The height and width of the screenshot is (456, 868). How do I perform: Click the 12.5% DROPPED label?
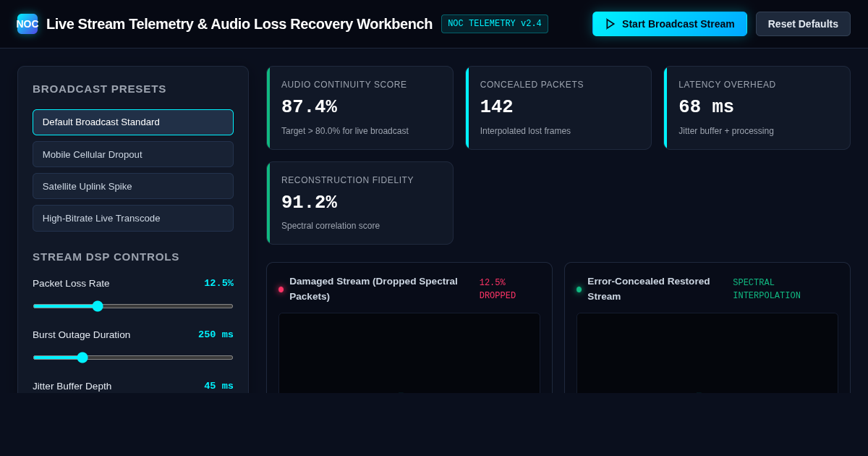tap(498, 290)
